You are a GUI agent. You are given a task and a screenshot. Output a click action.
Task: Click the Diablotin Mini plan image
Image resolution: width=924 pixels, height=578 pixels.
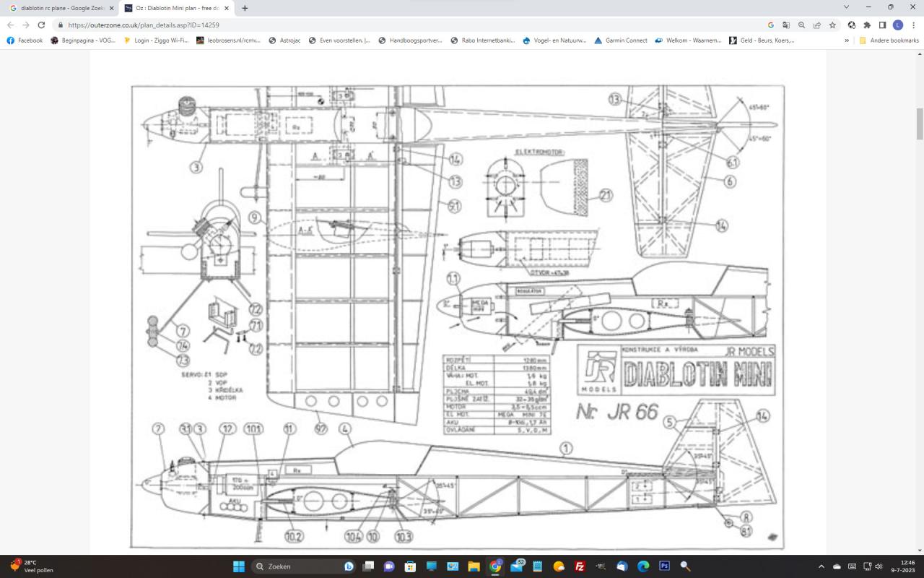pos(457,316)
